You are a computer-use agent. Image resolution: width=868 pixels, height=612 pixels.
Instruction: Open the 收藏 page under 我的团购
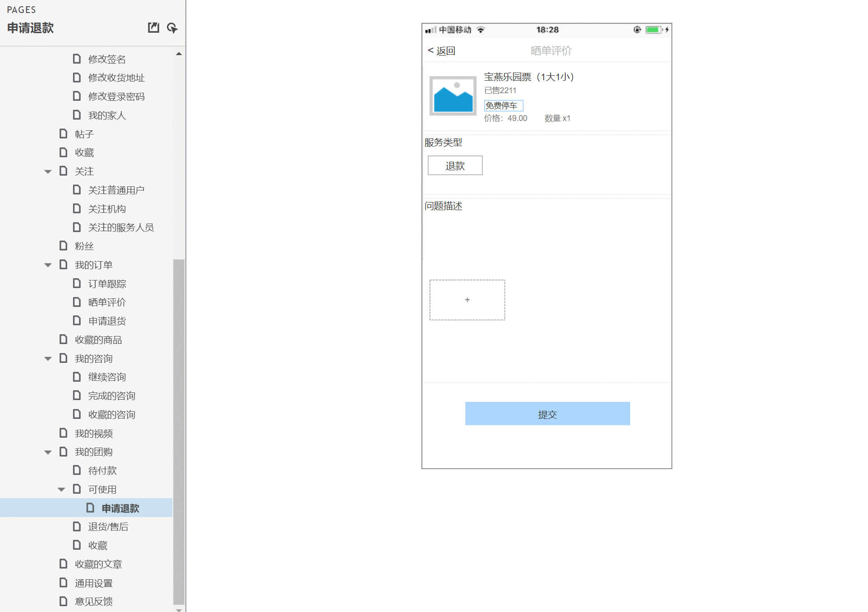click(x=98, y=545)
